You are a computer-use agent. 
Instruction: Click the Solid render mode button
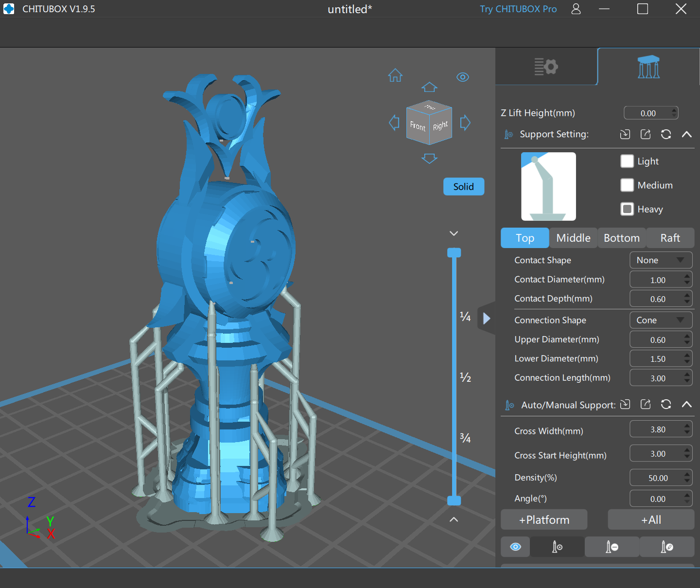464,187
